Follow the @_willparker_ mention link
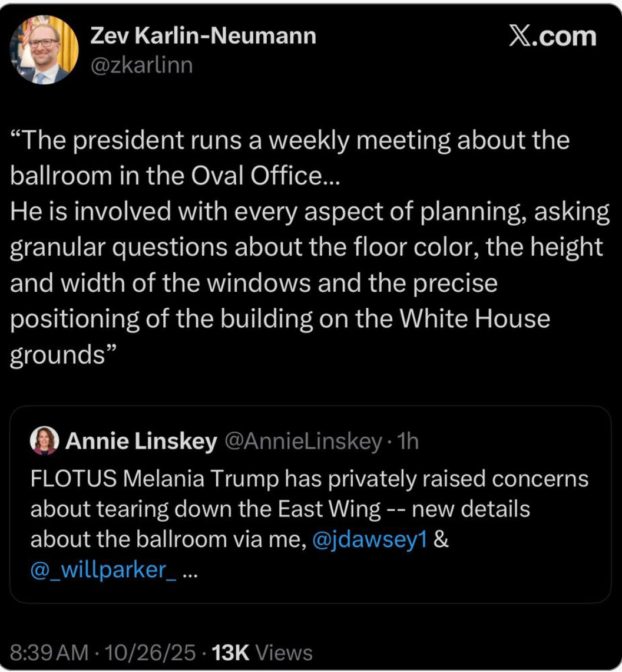Screen dimensions: 622x672 [x=103, y=571]
